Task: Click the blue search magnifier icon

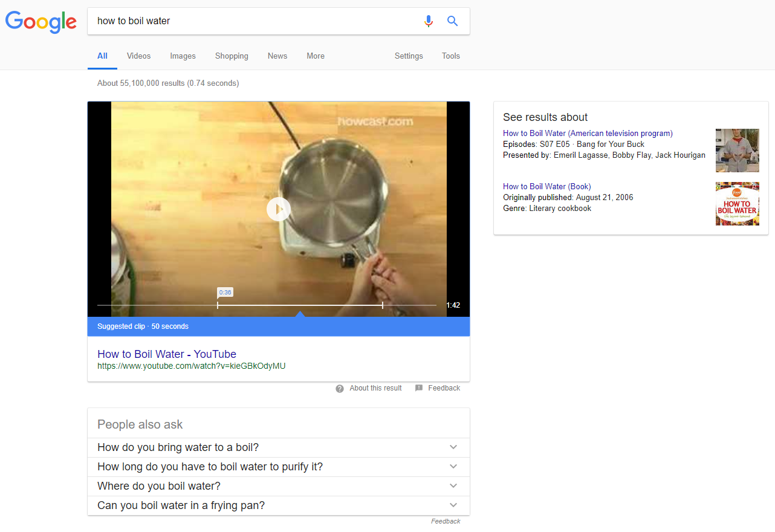Action: click(452, 21)
